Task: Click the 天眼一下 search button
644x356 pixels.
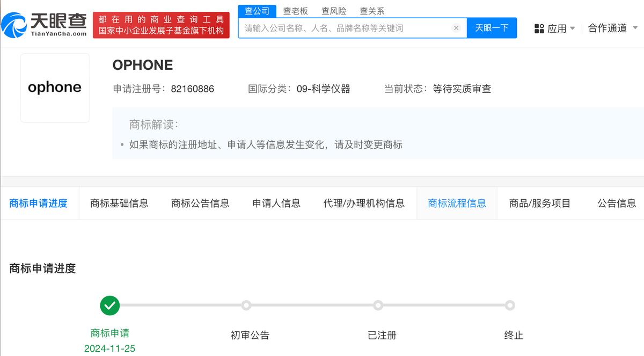Action: 492,28
